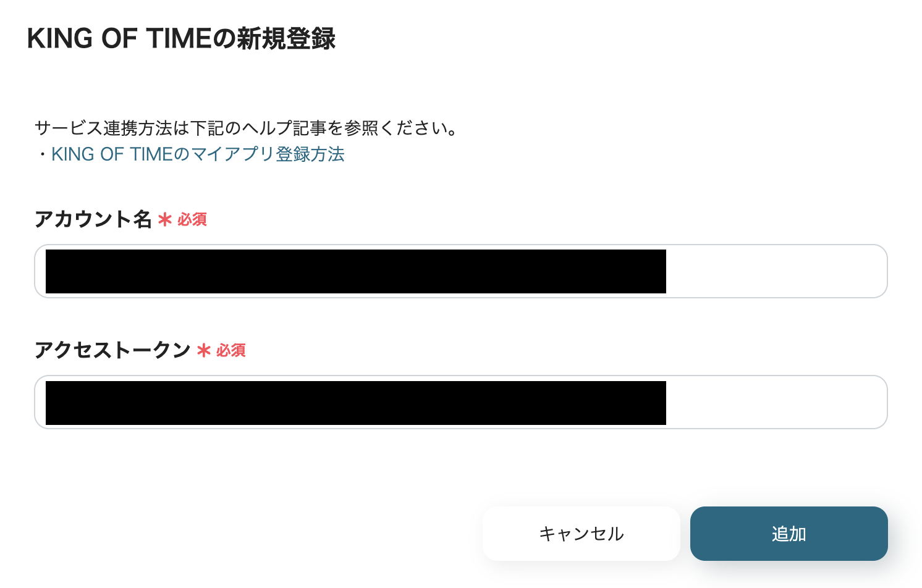
Task: Click the red asterisk beside アクセストークン
Action: 204,351
